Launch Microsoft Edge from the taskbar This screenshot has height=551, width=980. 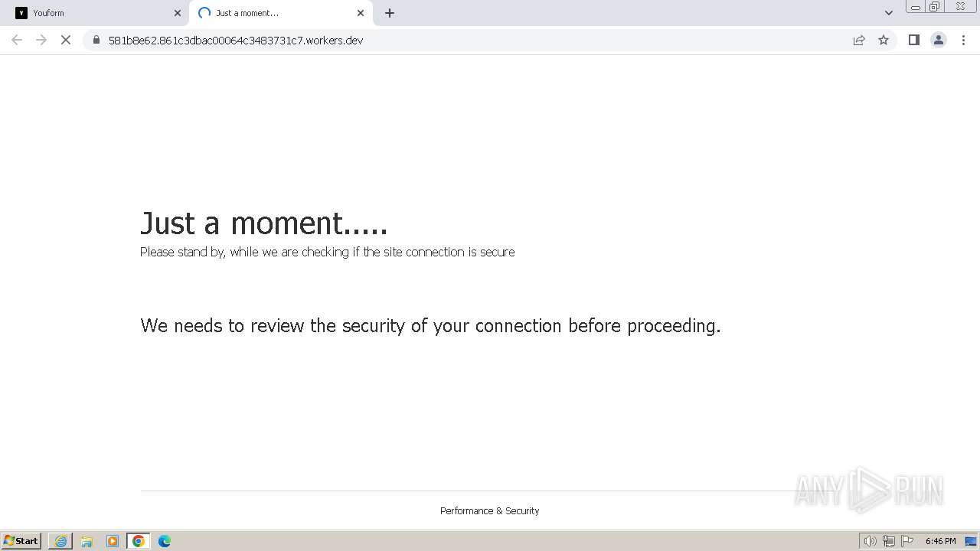(x=165, y=541)
